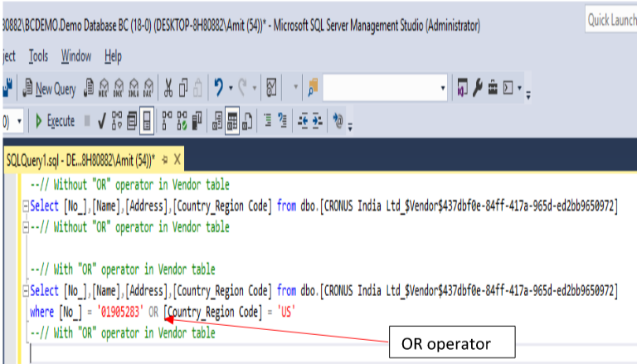Display the Estimated Execution Plan
Image resolution: width=637 pixels, height=364 pixels.
pos(117,121)
